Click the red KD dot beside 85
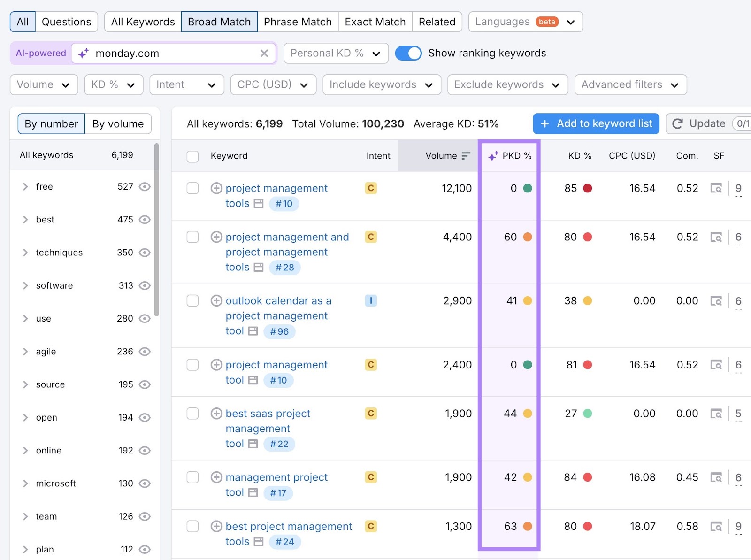Viewport: 751px width, 560px height. point(588,188)
